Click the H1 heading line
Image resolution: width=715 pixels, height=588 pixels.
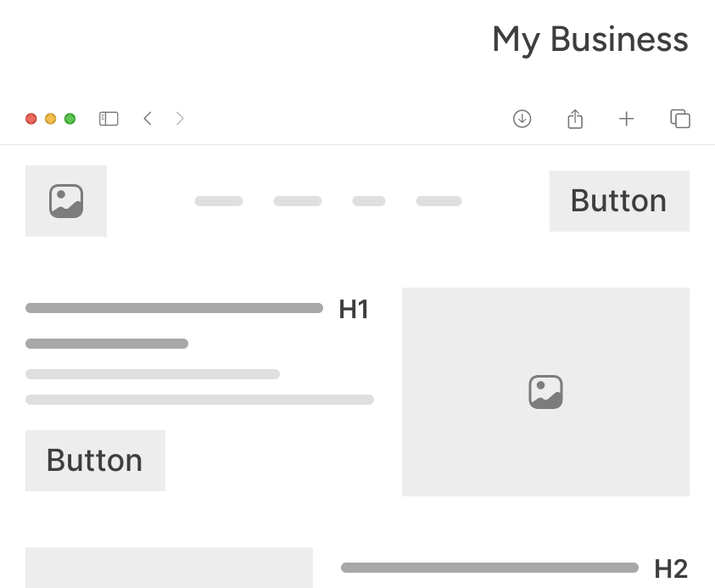[174, 308]
